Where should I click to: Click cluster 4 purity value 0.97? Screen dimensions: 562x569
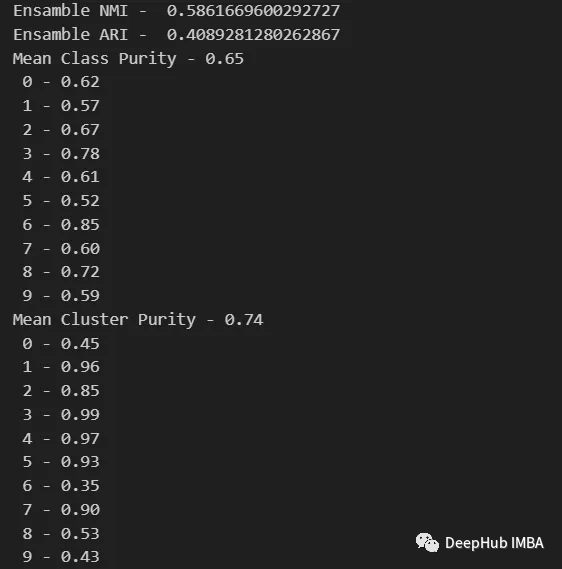click(x=80, y=439)
